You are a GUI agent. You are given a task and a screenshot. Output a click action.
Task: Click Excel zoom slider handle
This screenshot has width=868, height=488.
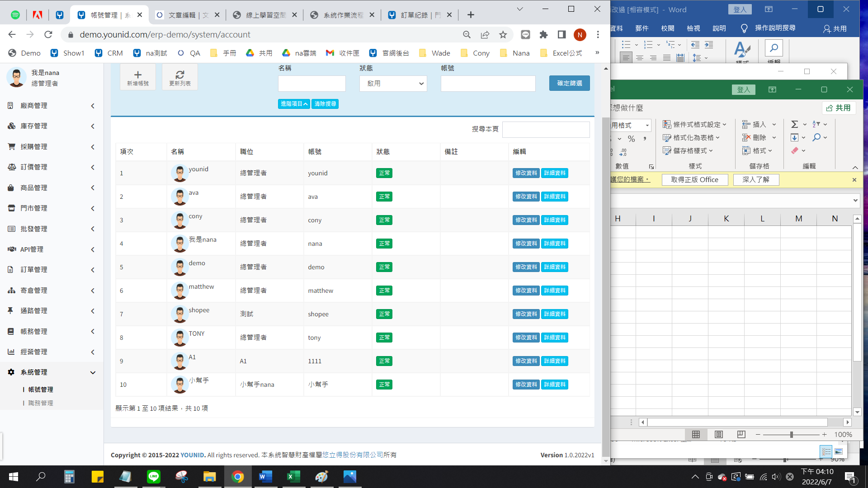click(791, 435)
